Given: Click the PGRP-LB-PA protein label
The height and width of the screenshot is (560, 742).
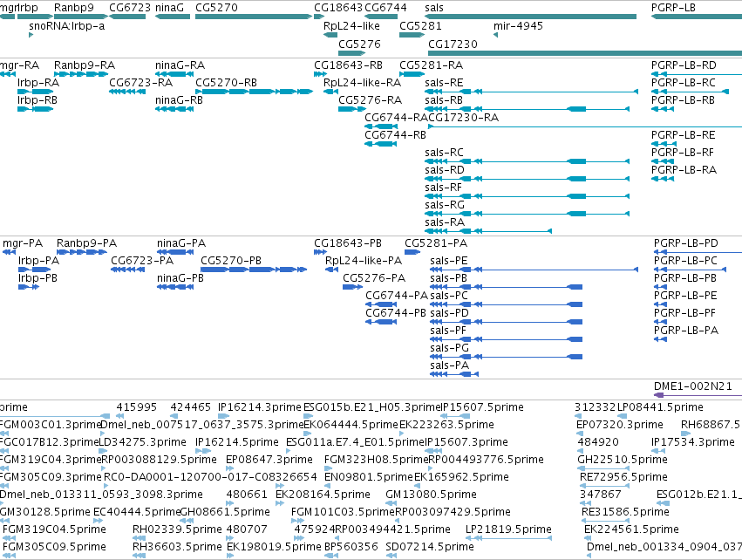Looking at the screenshot, I should pos(686,330).
